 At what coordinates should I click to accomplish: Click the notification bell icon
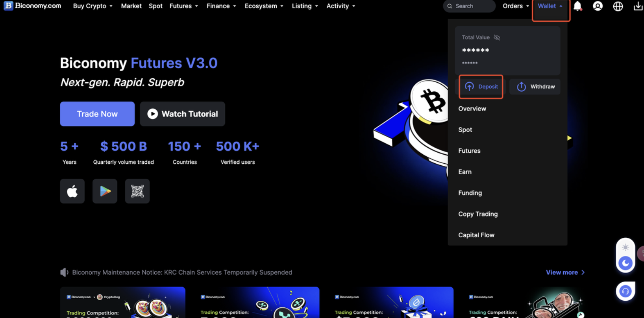(x=577, y=6)
